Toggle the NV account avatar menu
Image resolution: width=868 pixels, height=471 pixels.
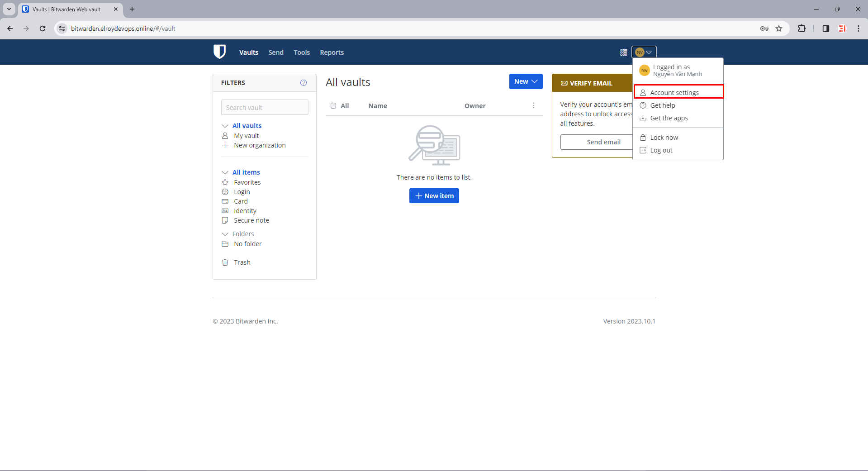click(644, 52)
